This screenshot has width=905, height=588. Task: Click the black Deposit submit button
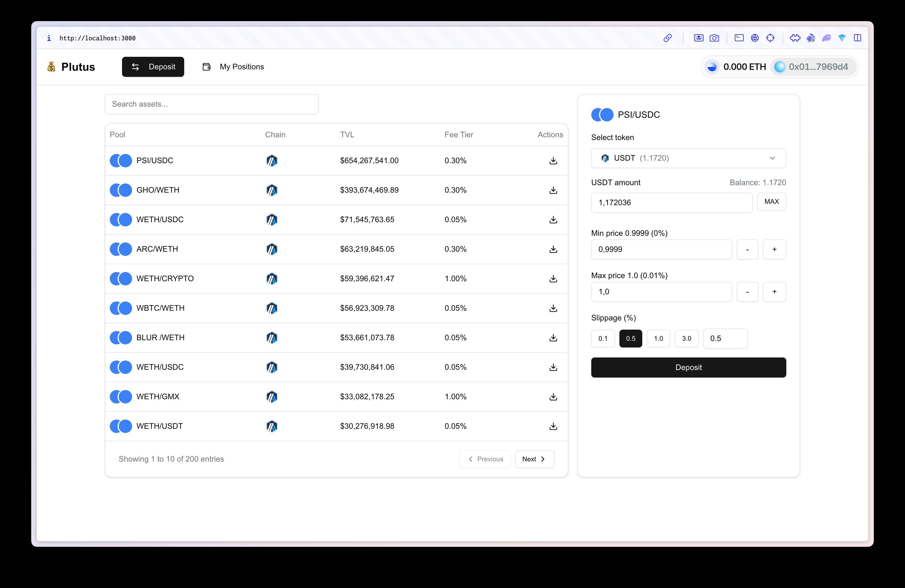point(688,367)
